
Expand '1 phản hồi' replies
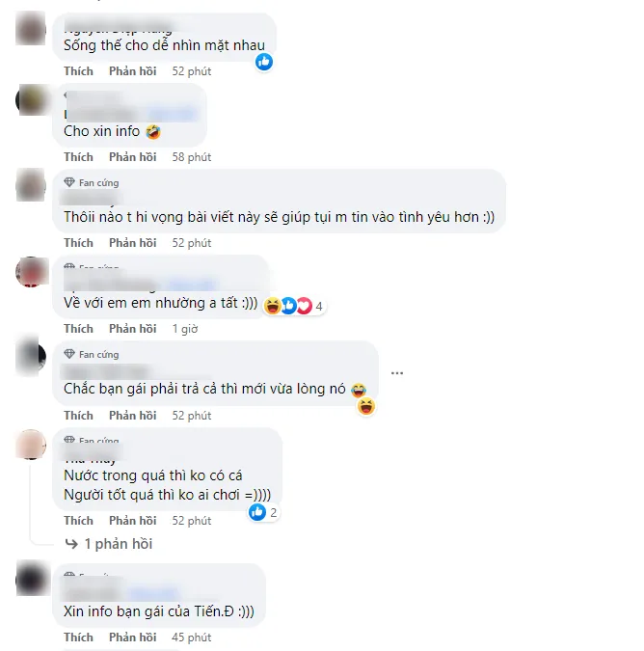tap(119, 544)
